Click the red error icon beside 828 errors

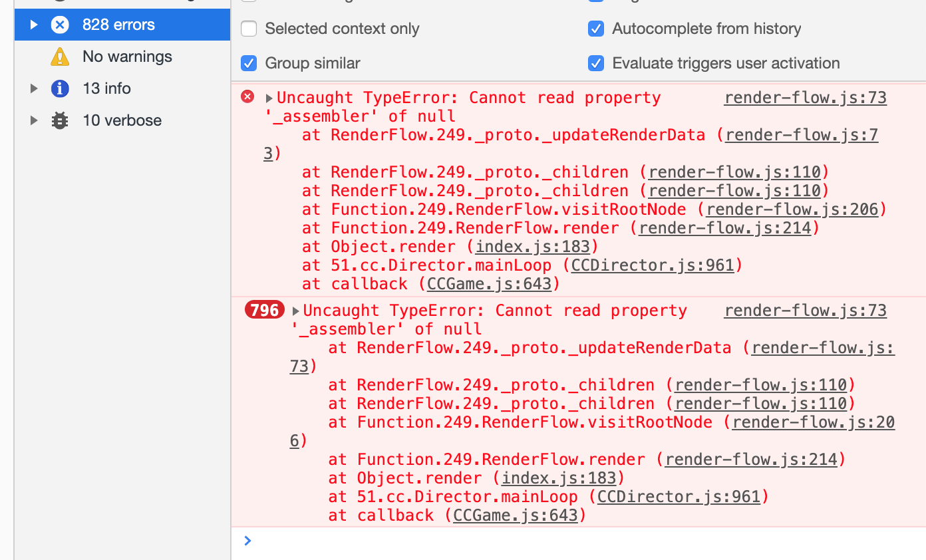(x=60, y=25)
